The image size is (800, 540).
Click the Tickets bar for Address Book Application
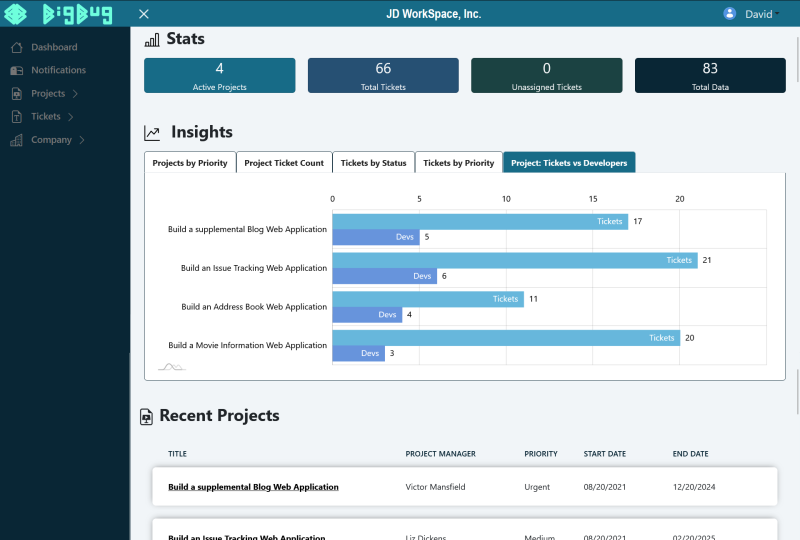pos(428,299)
